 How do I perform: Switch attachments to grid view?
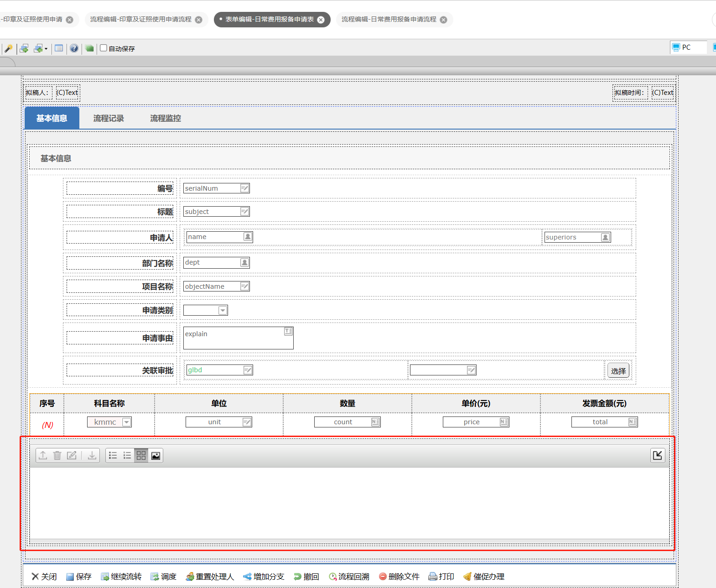click(x=141, y=455)
